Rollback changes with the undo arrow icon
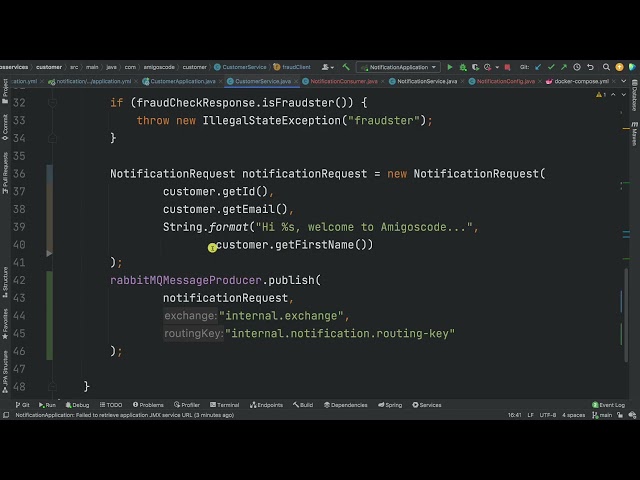 tap(590, 67)
